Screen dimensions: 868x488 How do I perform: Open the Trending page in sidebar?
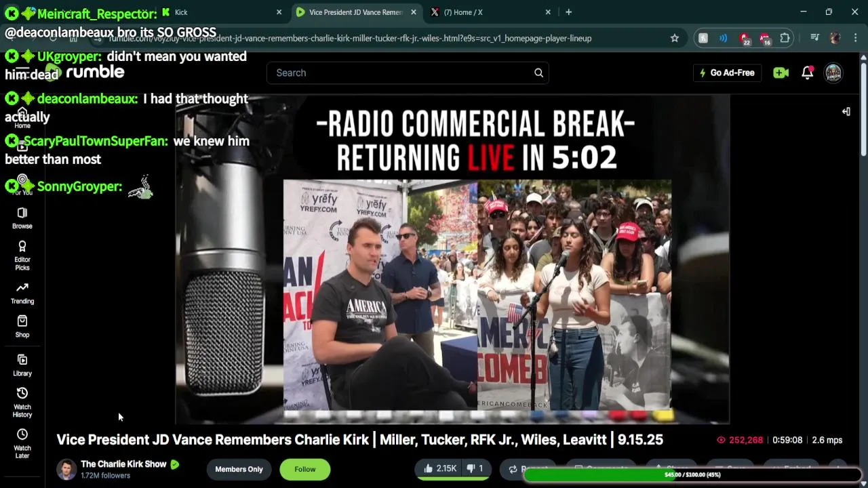tap(22, 293)
